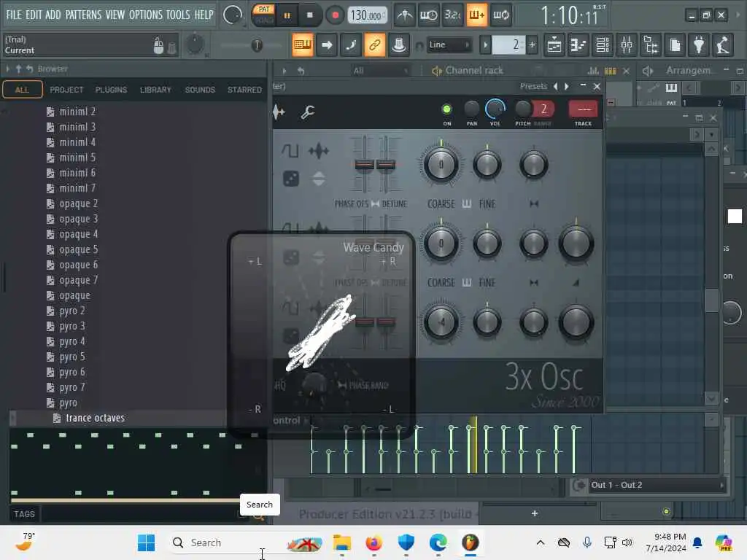Select the SOUNDS browser tab
Image resolution: width=747 pixels, height=560 pixels.
200,90
